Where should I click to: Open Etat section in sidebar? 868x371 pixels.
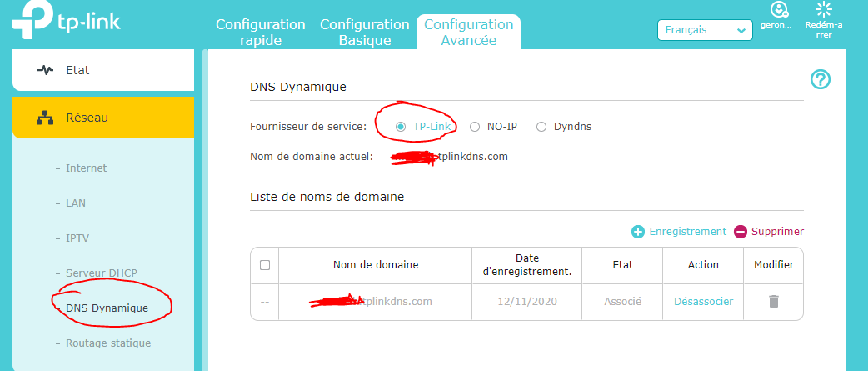coord(103,70)
